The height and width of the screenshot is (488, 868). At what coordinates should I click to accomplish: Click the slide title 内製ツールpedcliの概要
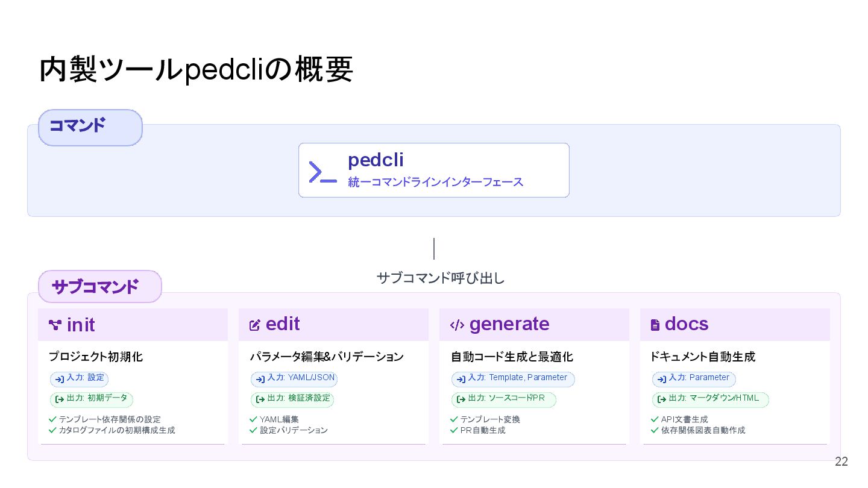196,70
